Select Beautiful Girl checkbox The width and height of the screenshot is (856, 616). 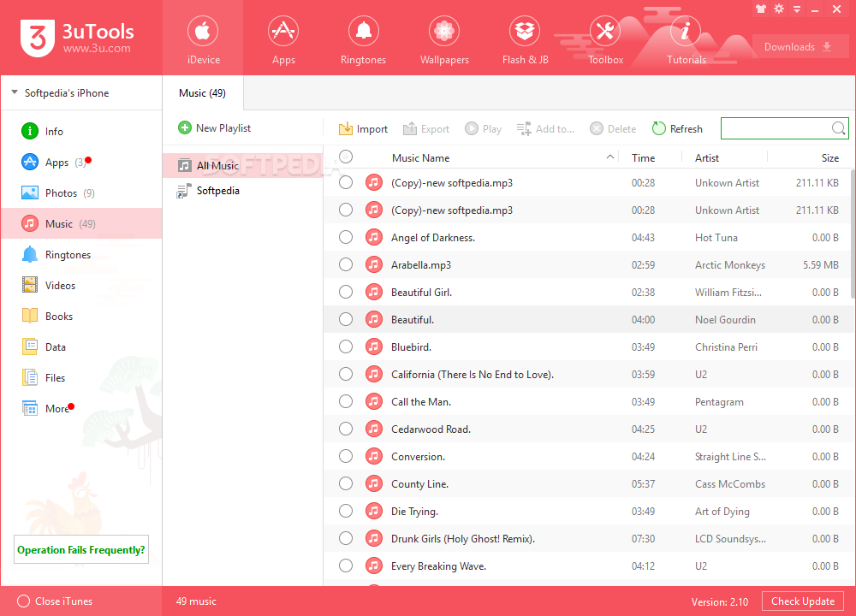pos(346,292)
